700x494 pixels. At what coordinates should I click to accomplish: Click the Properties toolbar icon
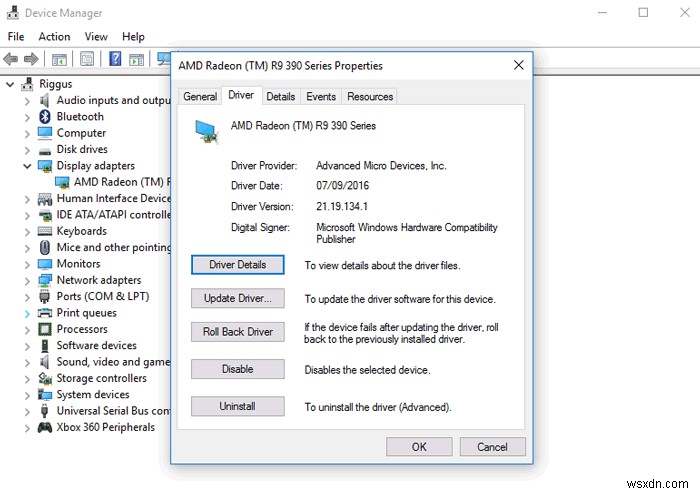pyautogui.click(x=87, y=58)
